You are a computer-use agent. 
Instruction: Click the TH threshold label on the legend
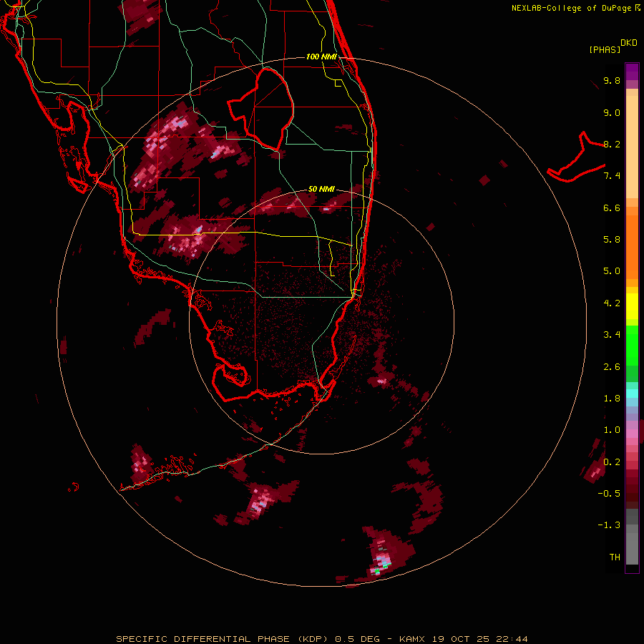point(615,557)
